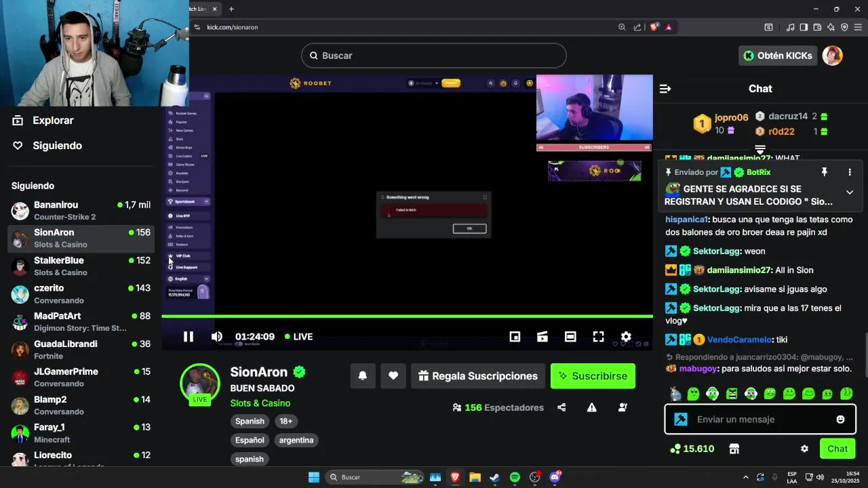
Task: Open MadPatArt channel
Action: click(x=81, y=321)
